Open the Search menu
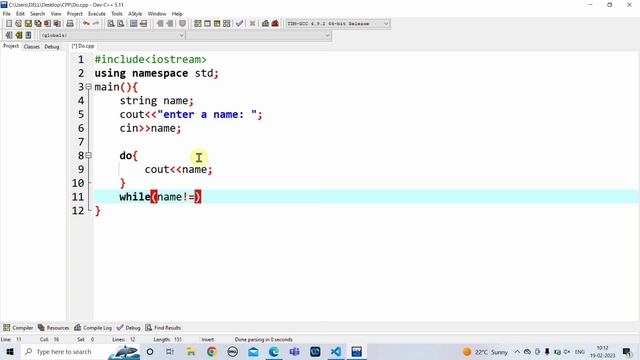The image size is (640, 360). 38,14
